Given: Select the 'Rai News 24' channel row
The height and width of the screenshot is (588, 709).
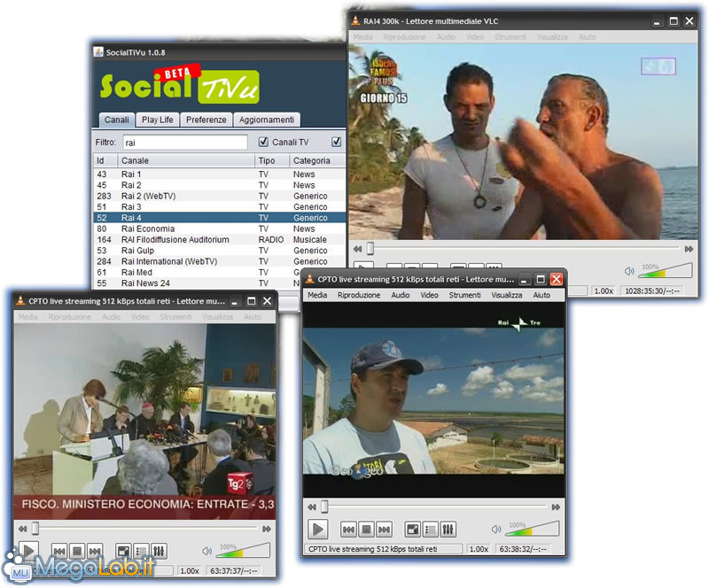Looking at the screenshot, I should [x=197, y=283].
